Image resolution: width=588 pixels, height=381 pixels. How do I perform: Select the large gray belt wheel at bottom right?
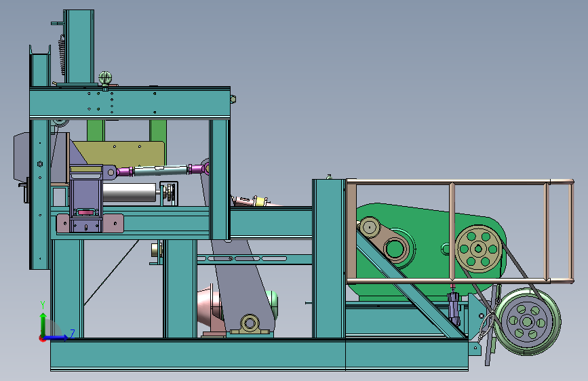click(x=528, y=322)
